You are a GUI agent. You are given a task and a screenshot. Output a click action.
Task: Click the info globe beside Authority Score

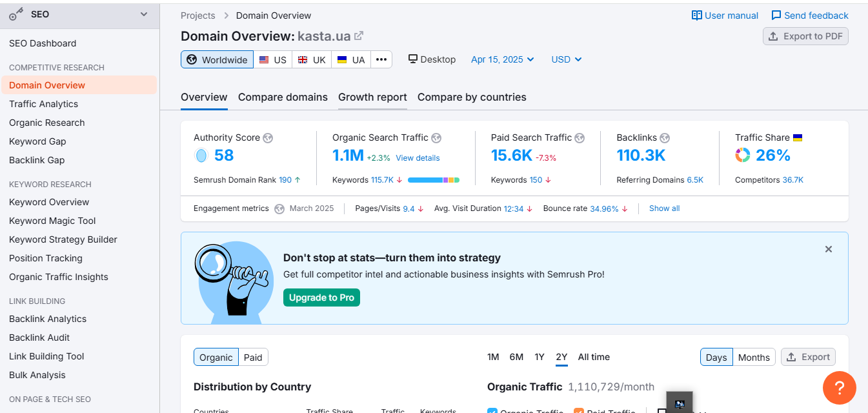[x=268, y=137]
